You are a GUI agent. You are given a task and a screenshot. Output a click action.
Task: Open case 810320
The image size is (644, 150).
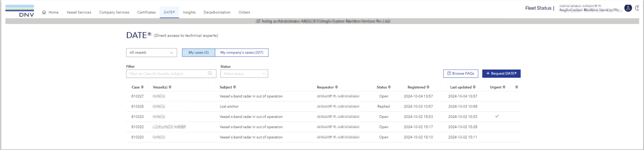click(x=138, y=137)
